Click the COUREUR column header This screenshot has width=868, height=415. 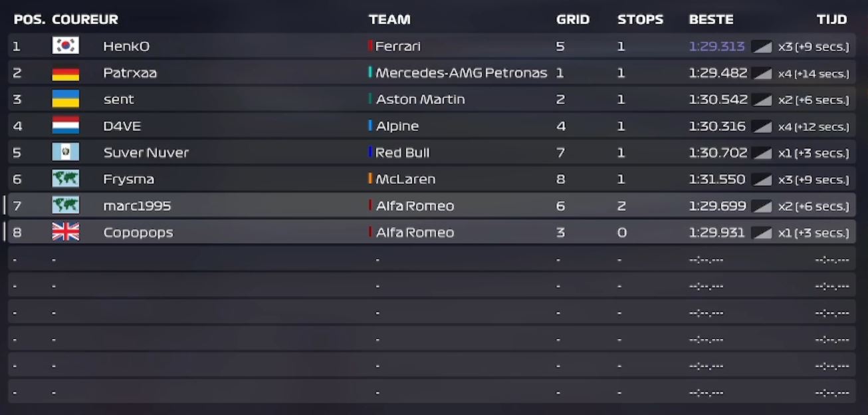tap(85, 19)
